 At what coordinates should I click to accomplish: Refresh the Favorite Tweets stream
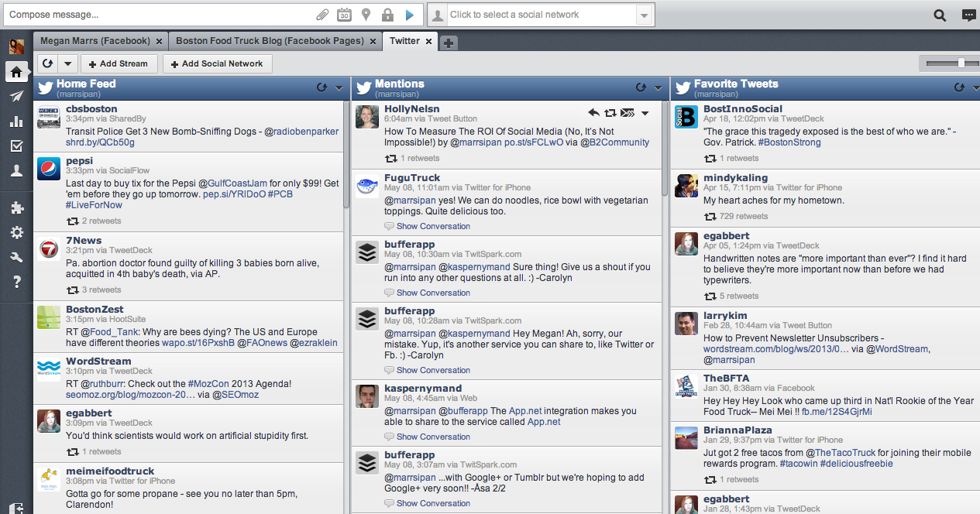coord(959,87)
